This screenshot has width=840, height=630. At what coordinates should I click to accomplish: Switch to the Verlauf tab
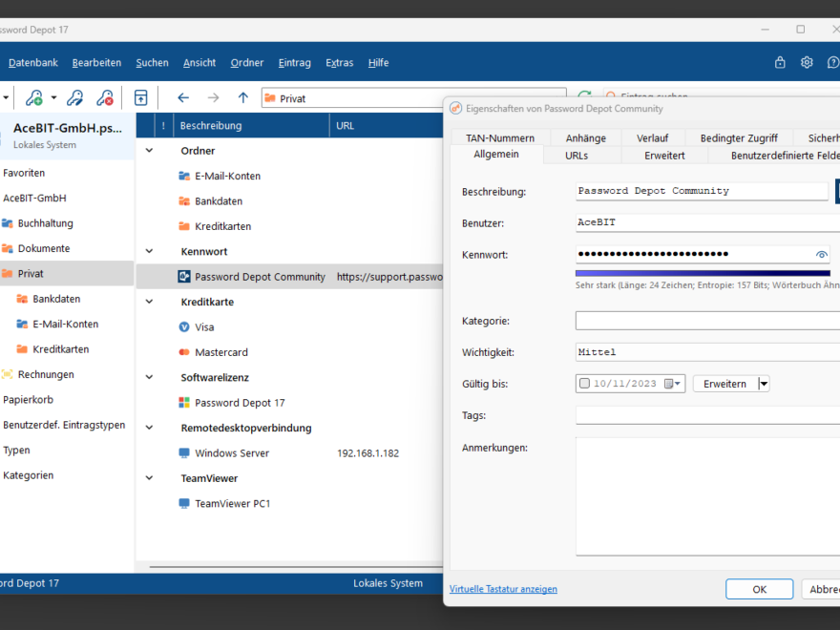point(653,137)
